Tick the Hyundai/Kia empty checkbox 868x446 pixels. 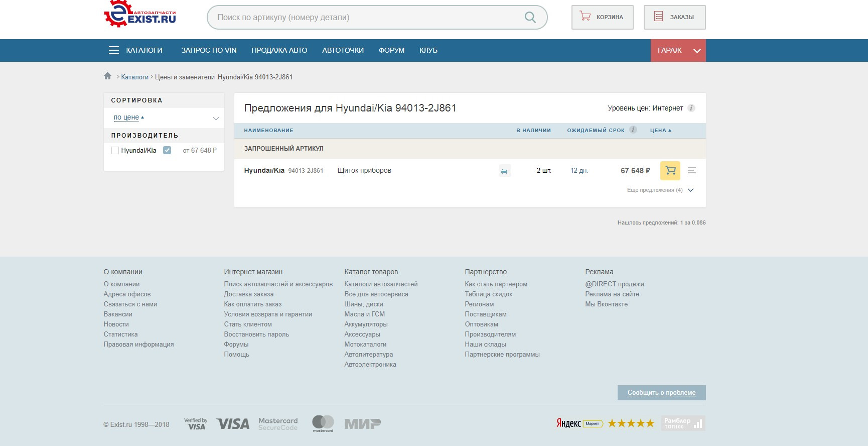[x=115, y=150]
